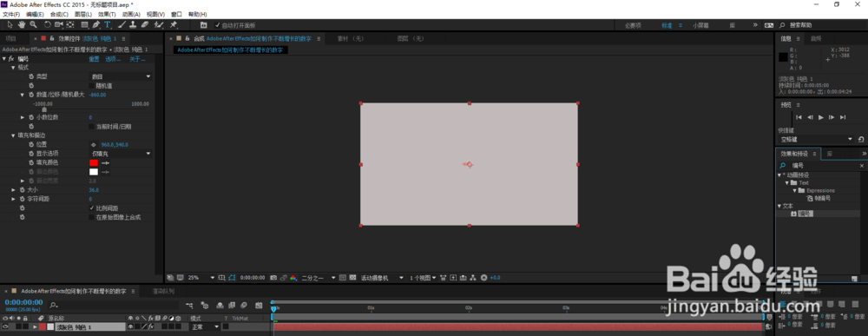The height and width of the screenshot is (336, 868).
Task: Select the Zoom magnifier tool
Action: coord(33,25)
